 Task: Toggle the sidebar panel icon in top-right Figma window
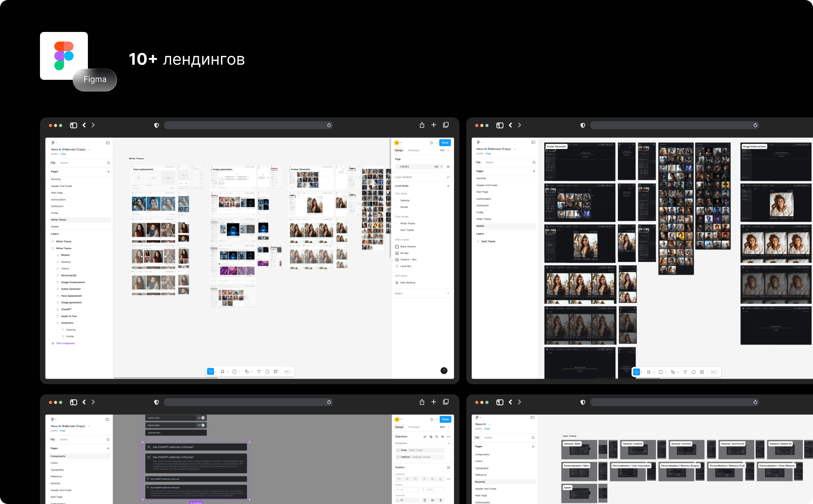(533, 142)
